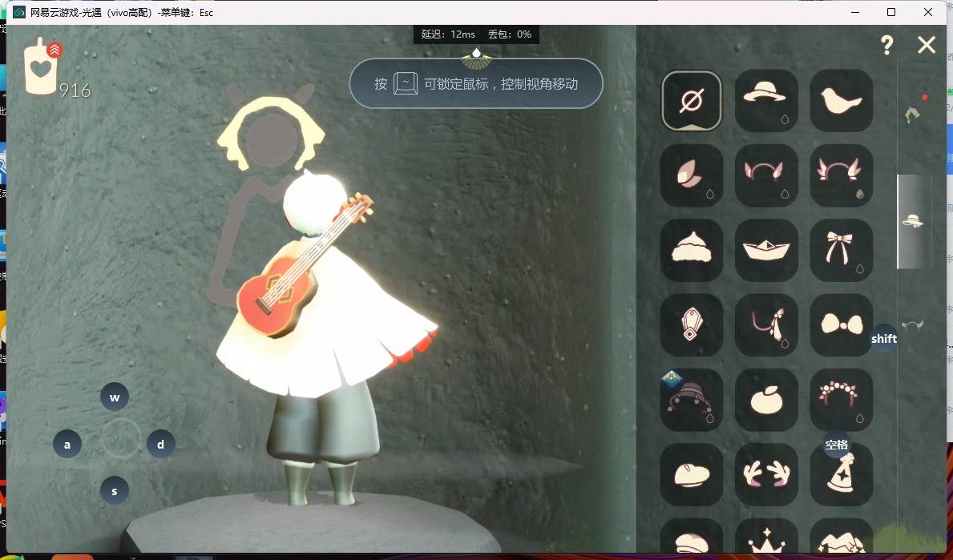Equip the dark bonnet with badge
This screenshot has height=560, width=953.
click(x=691, y=400)
